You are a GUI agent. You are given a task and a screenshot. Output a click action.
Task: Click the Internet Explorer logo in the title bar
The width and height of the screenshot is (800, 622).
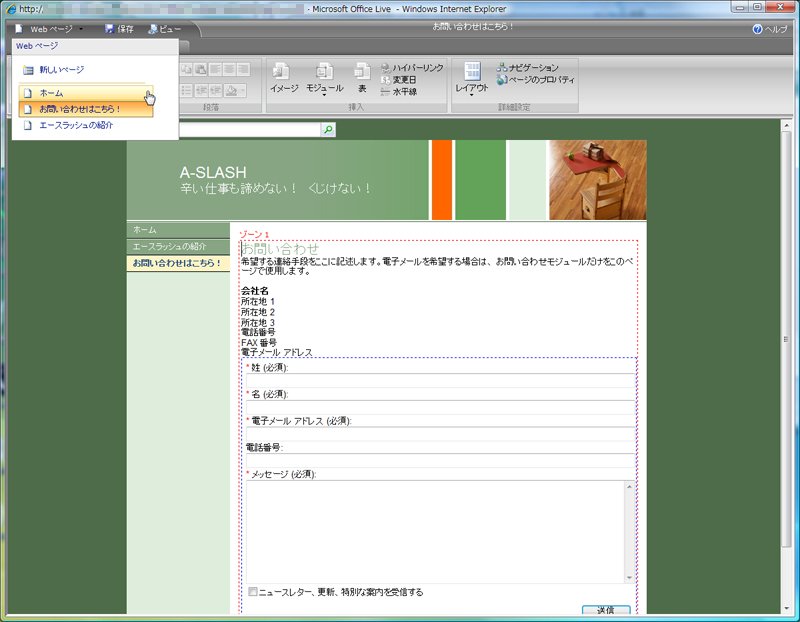(x=11, y=9)
